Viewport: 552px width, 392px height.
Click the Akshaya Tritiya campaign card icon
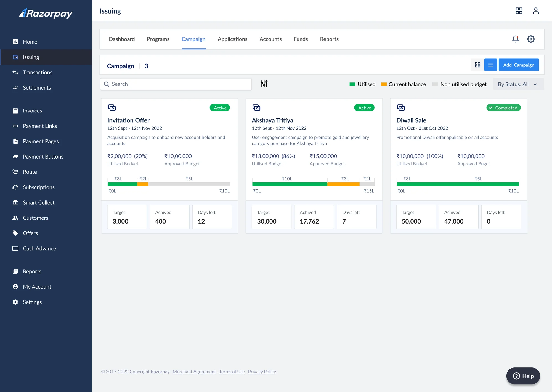(256, 108)
